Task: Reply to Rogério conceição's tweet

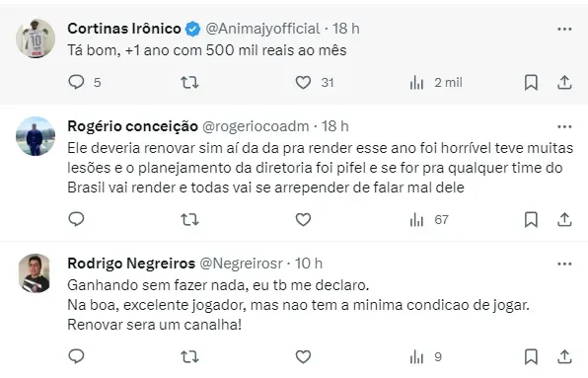Action: coord(77,219)
